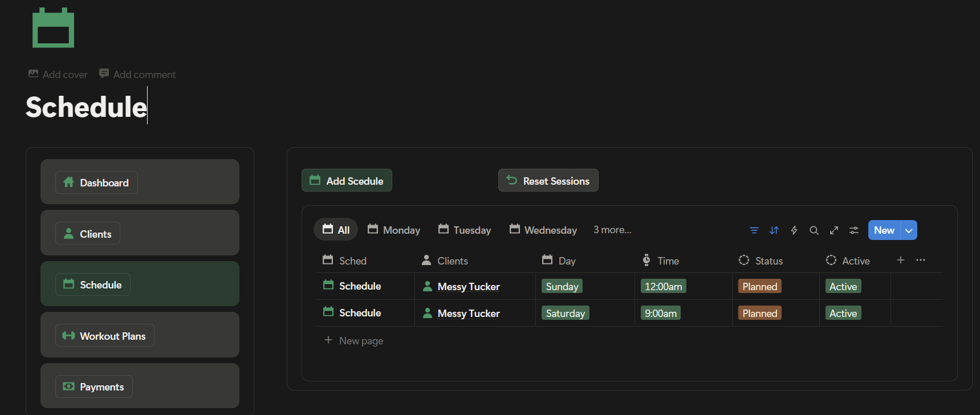
Task: Open the Payments sidebar link
Action: [x=94, y=386]
